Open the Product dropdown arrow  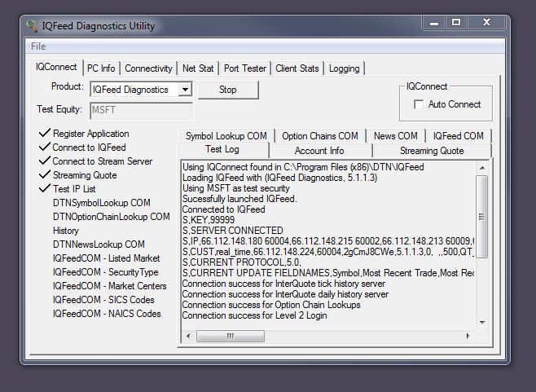185,90
